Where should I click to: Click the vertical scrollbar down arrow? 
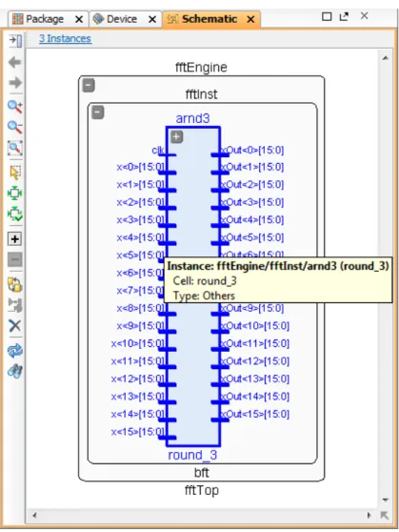(x=385, y=500)
